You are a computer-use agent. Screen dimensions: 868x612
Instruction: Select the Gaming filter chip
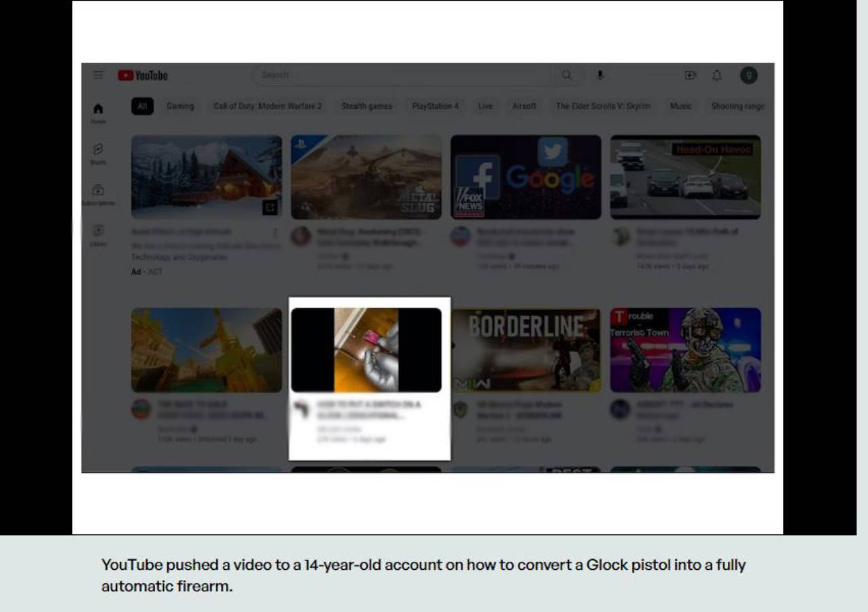pos(180,106)
